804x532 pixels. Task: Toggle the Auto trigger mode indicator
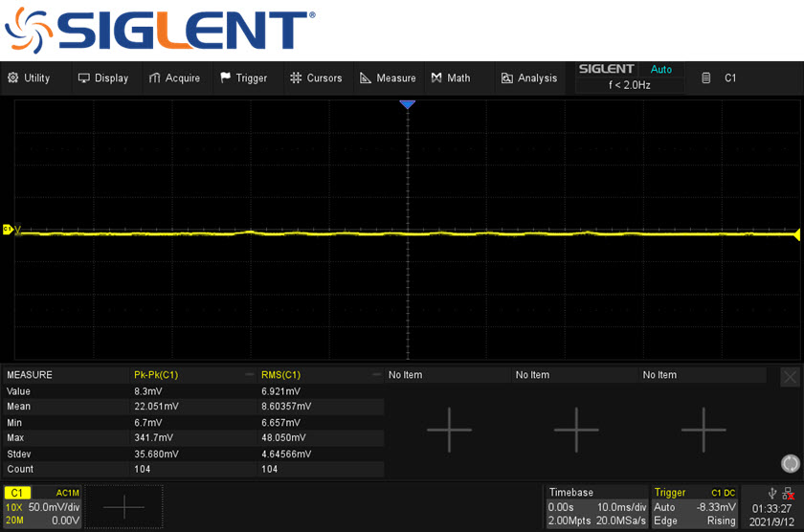(660, 70)
